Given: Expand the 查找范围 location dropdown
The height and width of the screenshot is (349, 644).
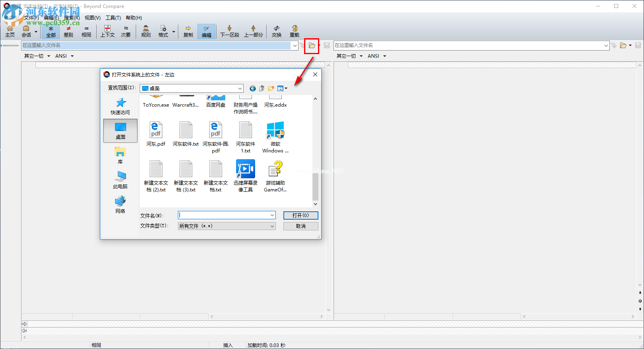Looking at the screenshot, I should [x=240, y=88].
